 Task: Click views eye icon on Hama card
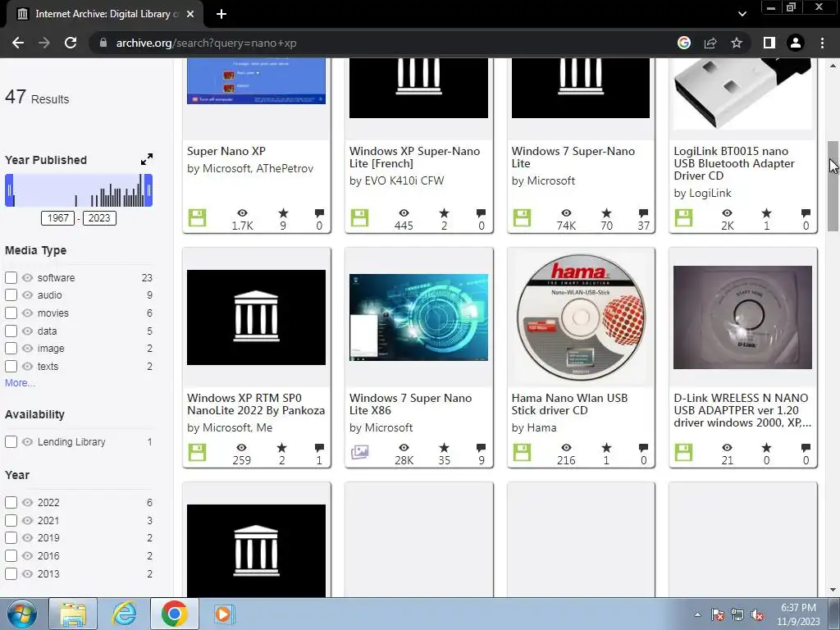point(566,447)
